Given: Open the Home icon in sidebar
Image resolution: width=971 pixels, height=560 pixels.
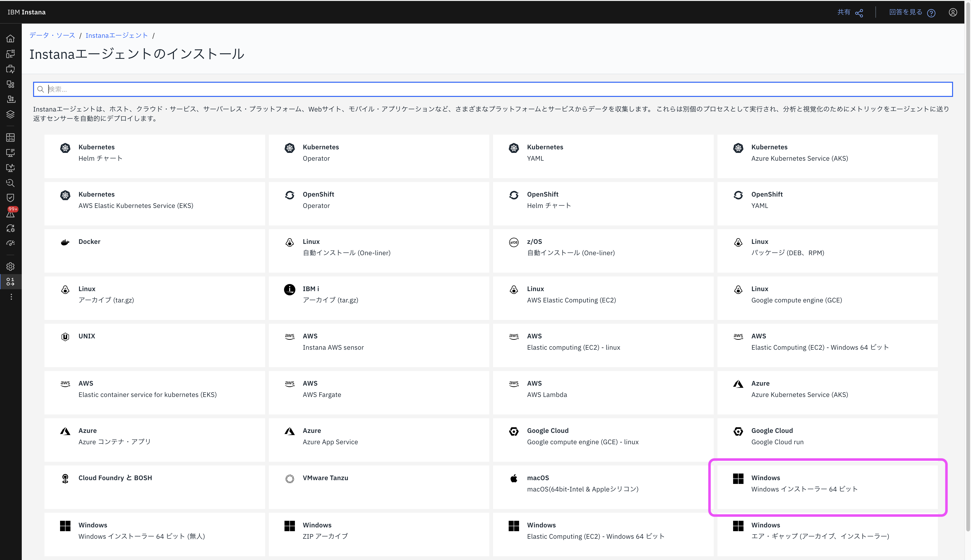Looking at the screenshot, I should point(10,39).
